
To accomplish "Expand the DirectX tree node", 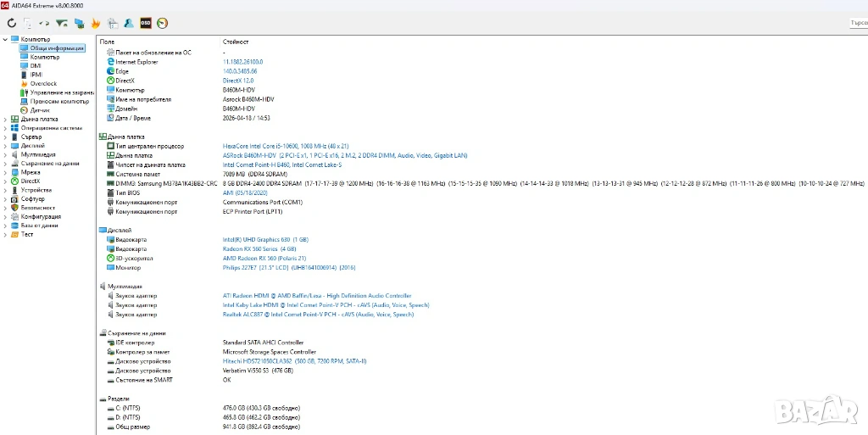I will [5, 181].
